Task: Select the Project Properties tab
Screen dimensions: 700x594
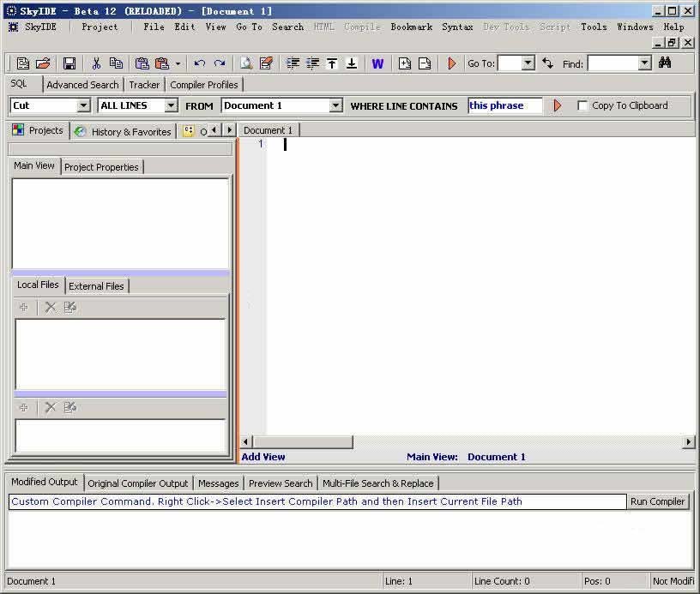Action: tap(101, 167)
